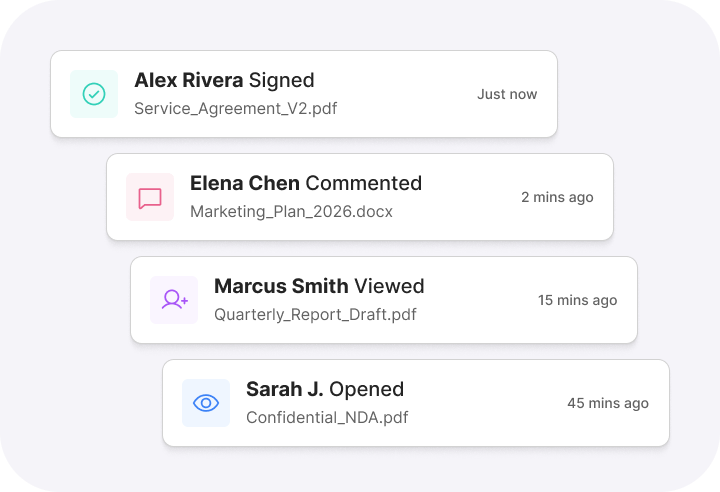720x492 pixels.
Task: Click the "Just now" timestamp
Action: [507, 94]
